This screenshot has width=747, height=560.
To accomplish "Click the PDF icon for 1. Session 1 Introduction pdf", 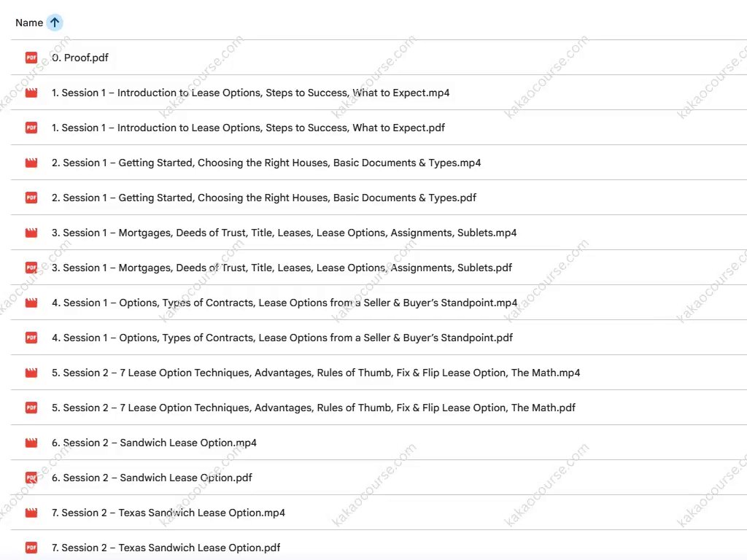I will tap(31, 128).
